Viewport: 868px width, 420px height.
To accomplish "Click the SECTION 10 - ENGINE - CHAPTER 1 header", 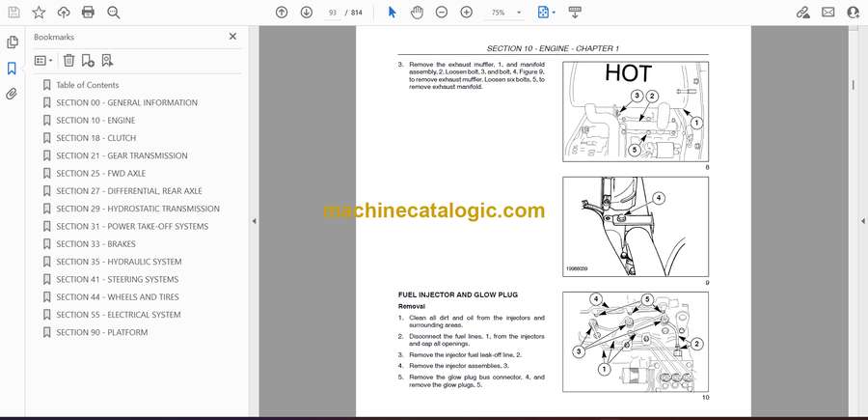I will [553, 49].
